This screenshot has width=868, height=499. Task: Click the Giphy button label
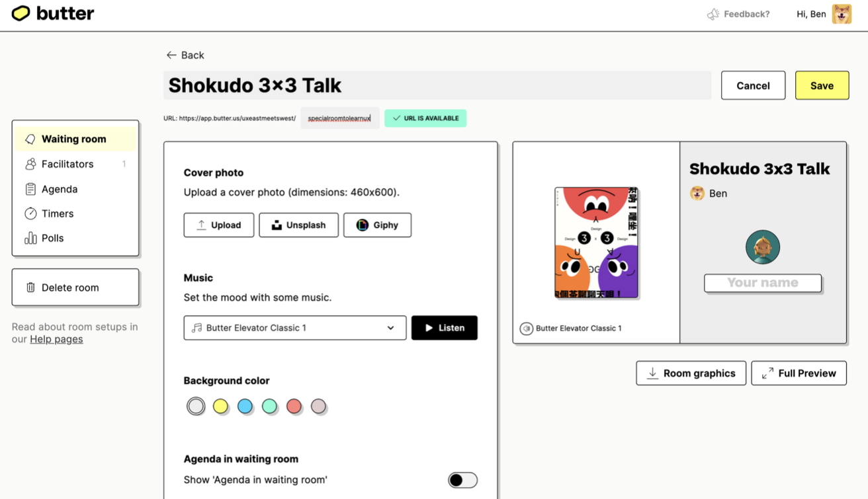386,225
